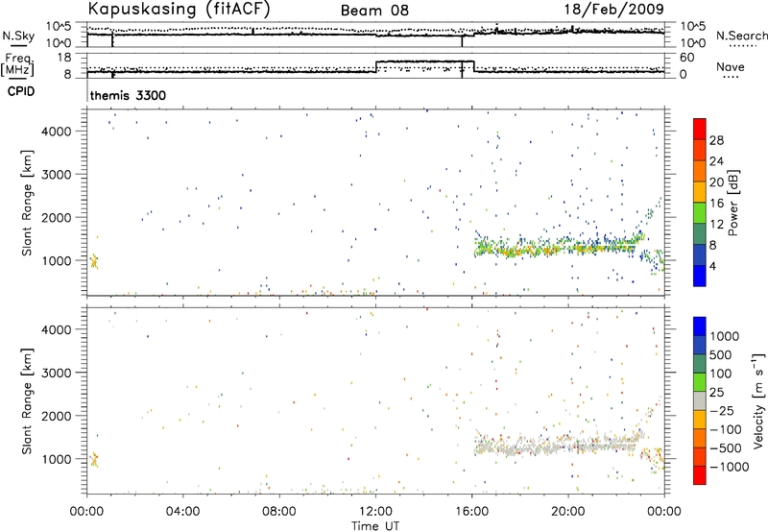The width and height of the screenshot is (768, 532).
Task: Click the 'themis 3300' CPID text
Action: pos(128,95)
